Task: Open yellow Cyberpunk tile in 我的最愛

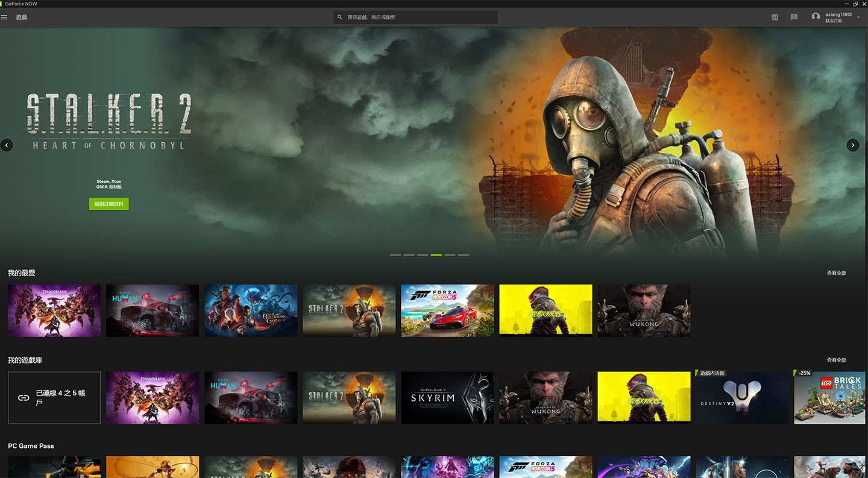Action: coord(546,310)
